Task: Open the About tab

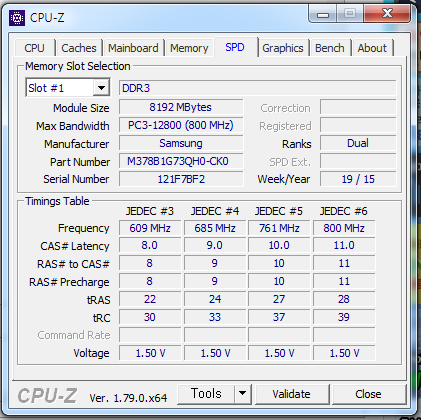Action: coord(372,48)
